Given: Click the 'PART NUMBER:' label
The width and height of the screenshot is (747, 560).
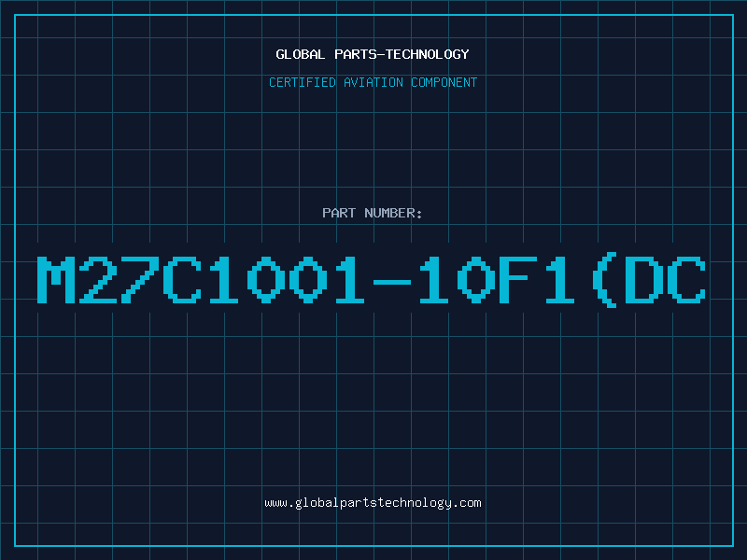Looking at the screenshot, I should coord(373,213).
